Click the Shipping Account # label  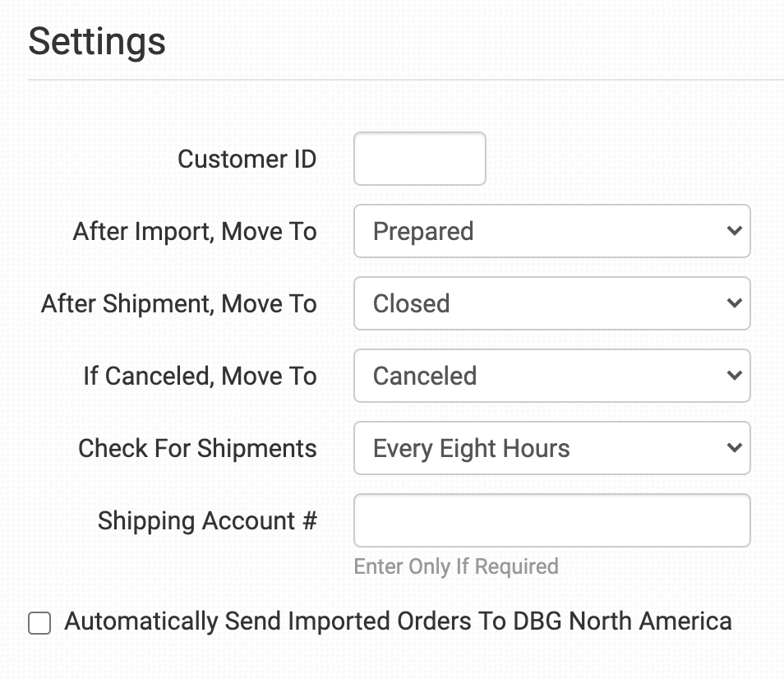point(207,520)
